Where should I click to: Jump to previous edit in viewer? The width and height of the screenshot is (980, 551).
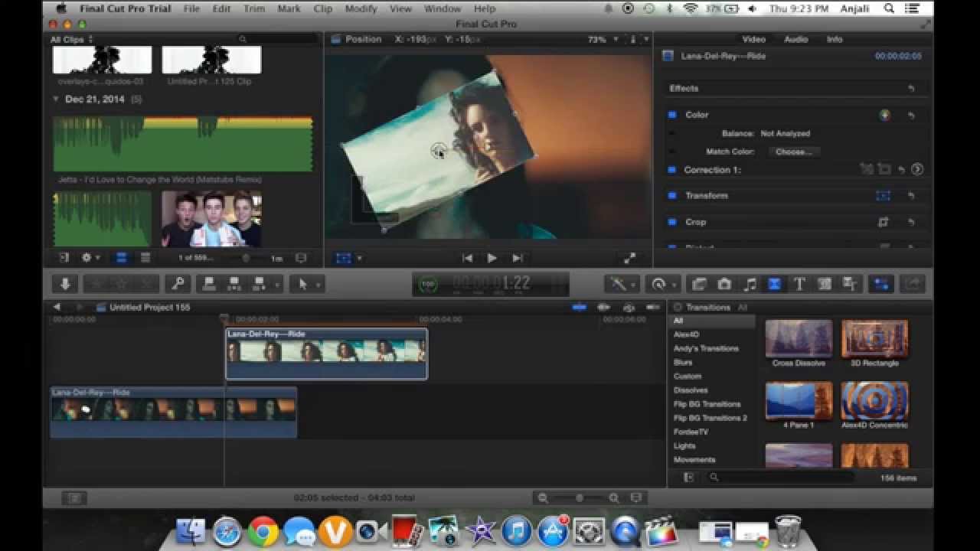click(x=467, y=259)
